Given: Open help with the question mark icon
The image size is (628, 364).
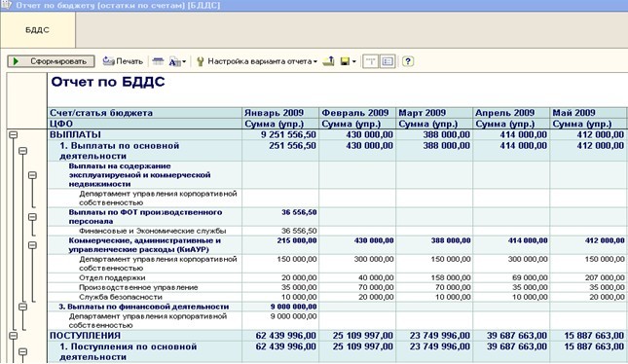Looking at the screenshot, I should (408, 61).
